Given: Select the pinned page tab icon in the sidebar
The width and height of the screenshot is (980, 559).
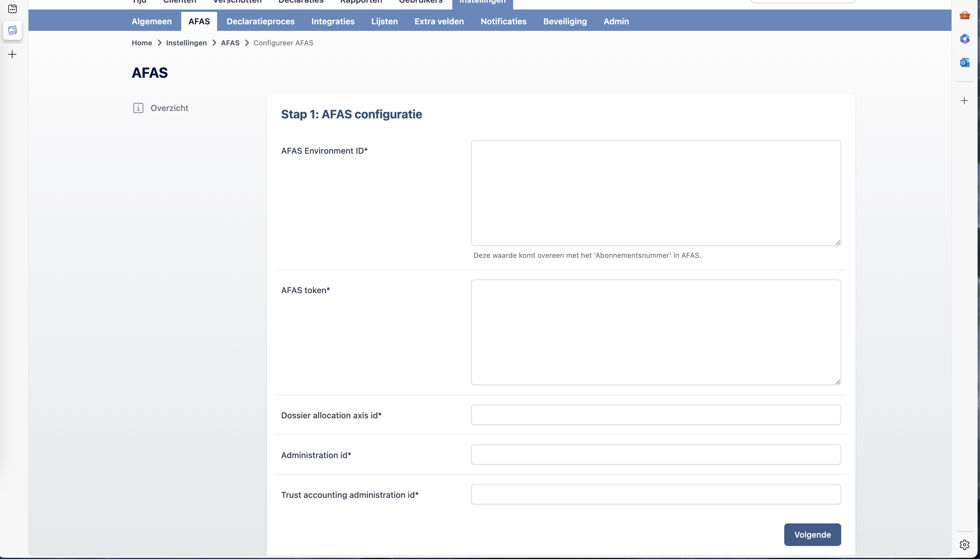Looking at the screenshot, I should (x=12, y=30).
